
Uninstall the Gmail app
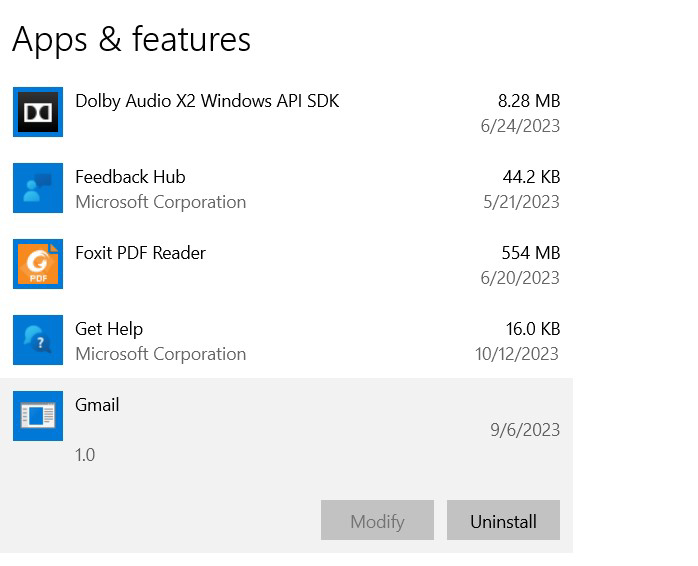point(503,521)
